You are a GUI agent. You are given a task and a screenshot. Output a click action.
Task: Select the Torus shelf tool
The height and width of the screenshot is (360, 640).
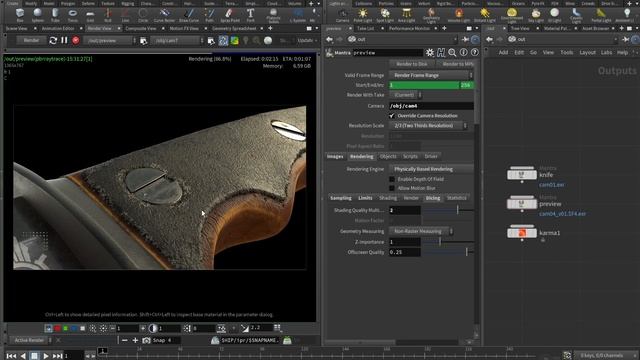(x=73, y=15)
